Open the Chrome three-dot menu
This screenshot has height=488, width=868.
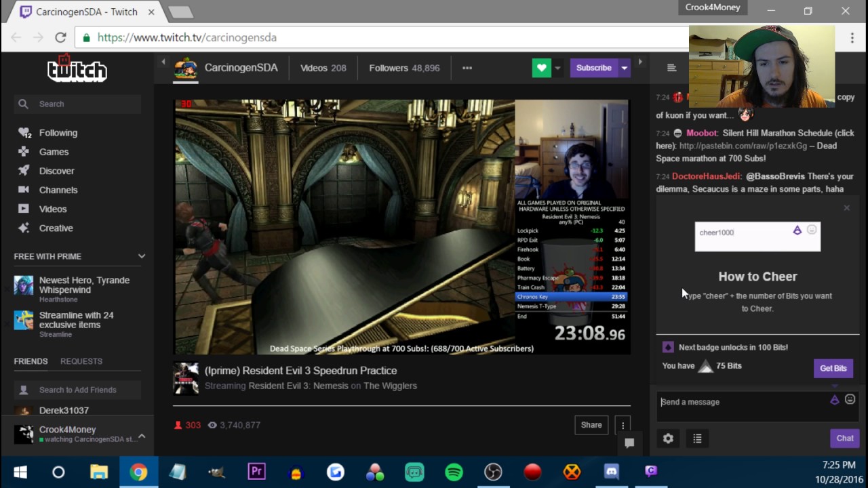tap(852, 38)
